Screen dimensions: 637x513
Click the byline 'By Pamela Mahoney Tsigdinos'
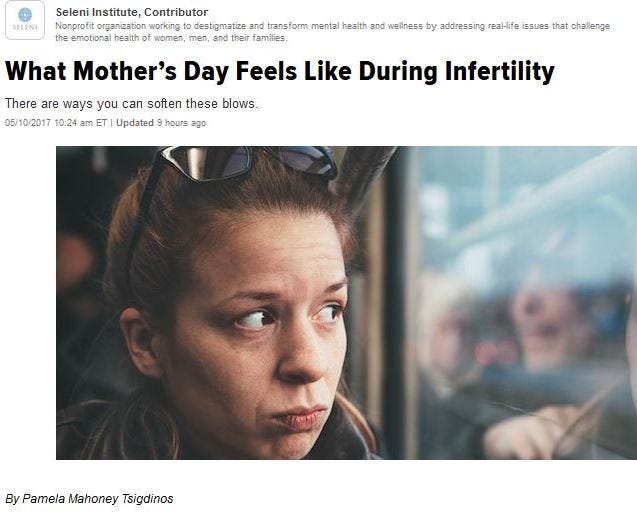pyautogui.click(x=89, y=498)
